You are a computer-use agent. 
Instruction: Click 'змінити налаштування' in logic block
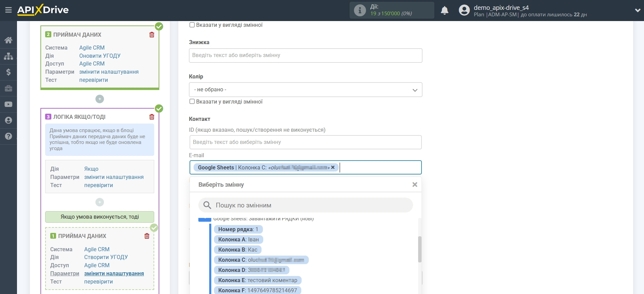tap(114, 177)
